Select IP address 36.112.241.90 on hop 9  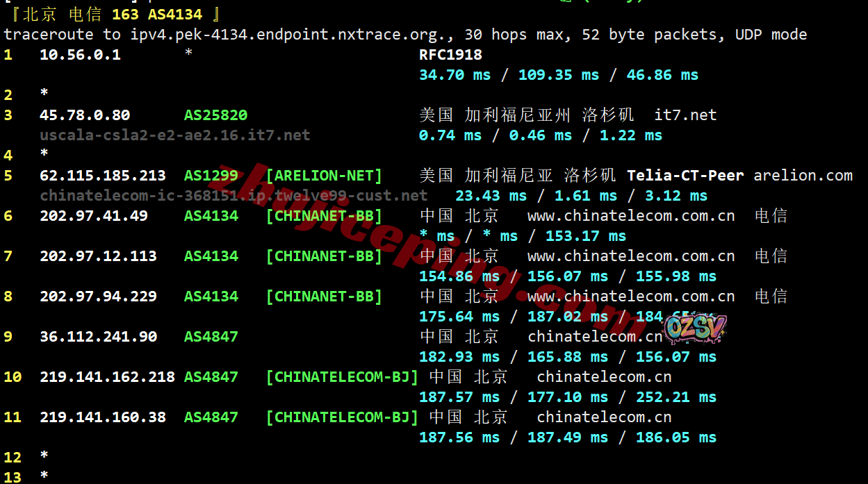pos(98,337)
